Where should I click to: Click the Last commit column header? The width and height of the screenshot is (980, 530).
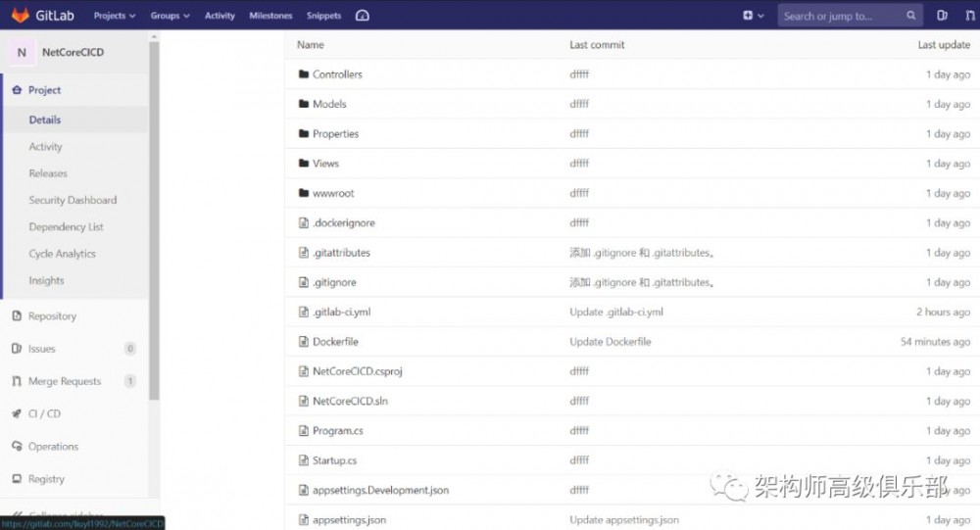point(597,45)
